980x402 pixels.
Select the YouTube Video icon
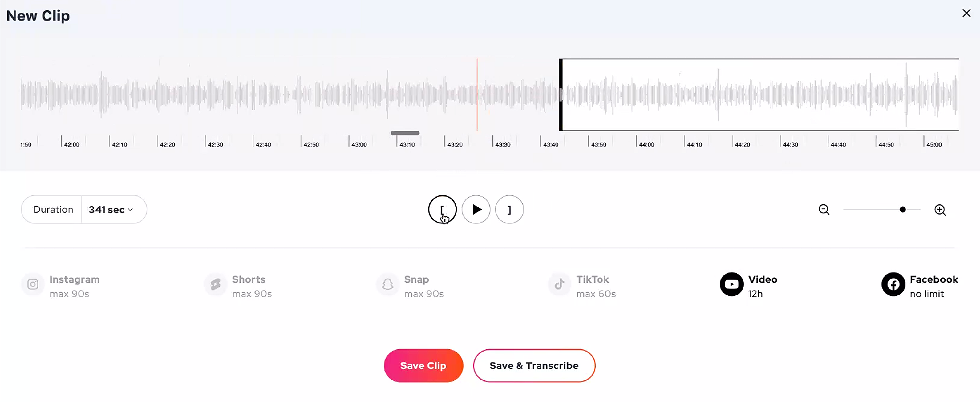pos(731,284)
